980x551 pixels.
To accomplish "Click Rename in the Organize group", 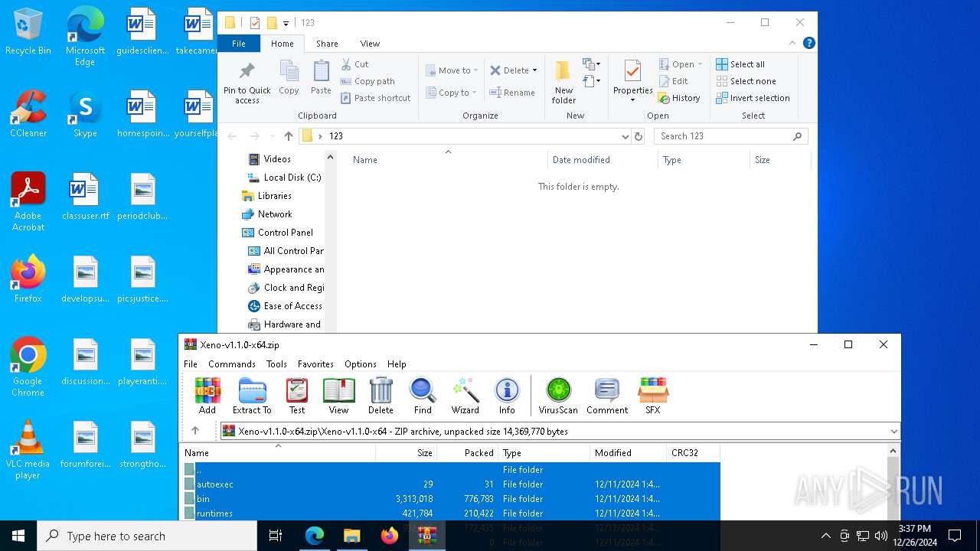I will click(x=512, y=93).
